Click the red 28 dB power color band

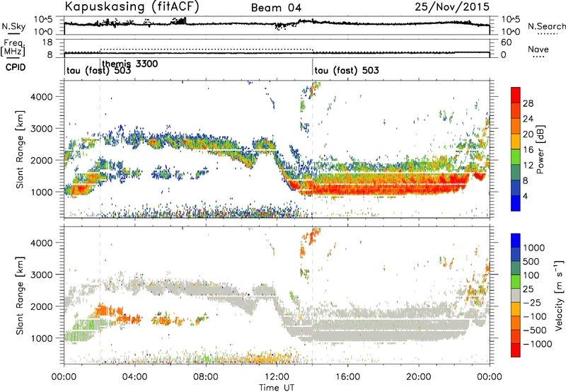point(516,96)
